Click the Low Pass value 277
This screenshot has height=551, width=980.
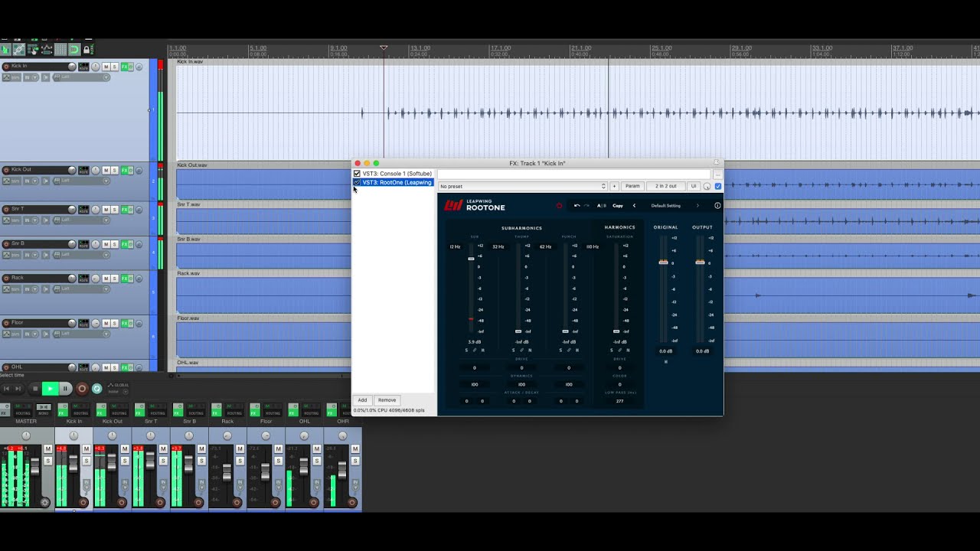619,401
